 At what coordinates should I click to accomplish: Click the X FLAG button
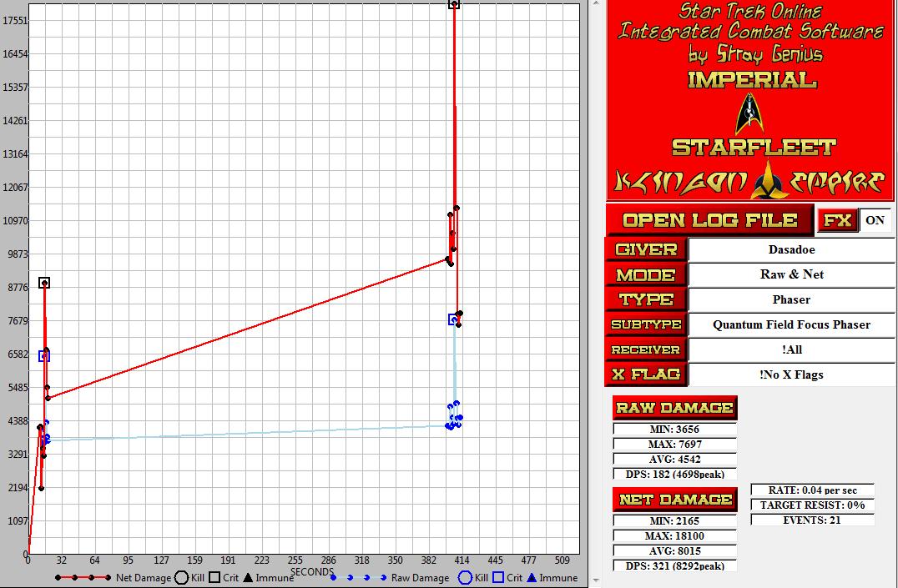pos(645,374)
